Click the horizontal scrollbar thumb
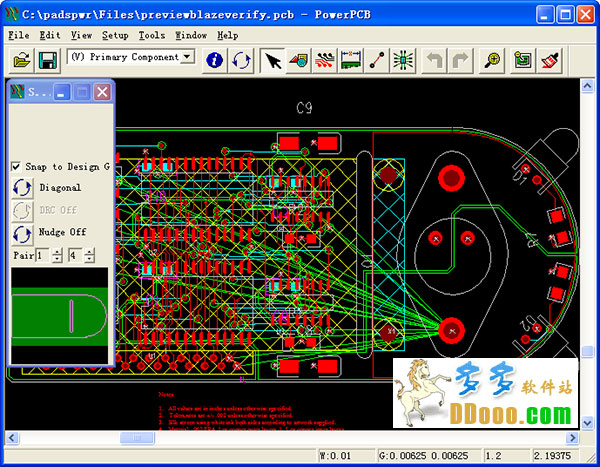The width and height of the screenshot is (600, 467). (137, 438)
